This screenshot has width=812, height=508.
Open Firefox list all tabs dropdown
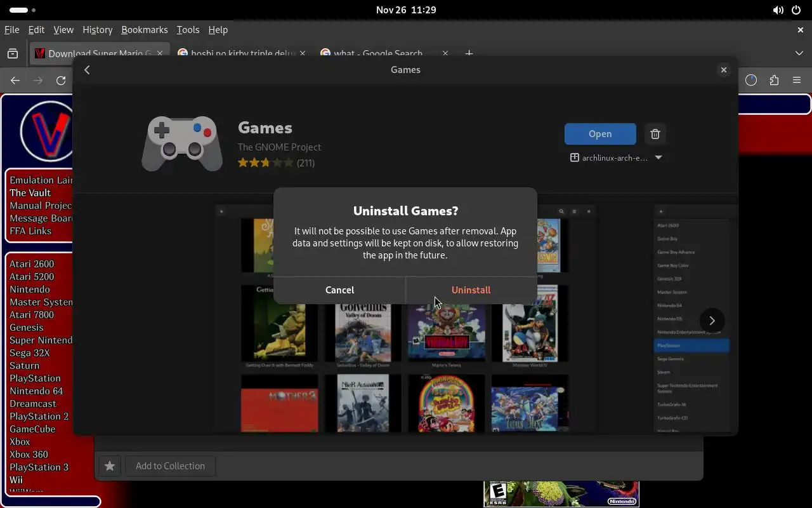(x=799, y=53)
